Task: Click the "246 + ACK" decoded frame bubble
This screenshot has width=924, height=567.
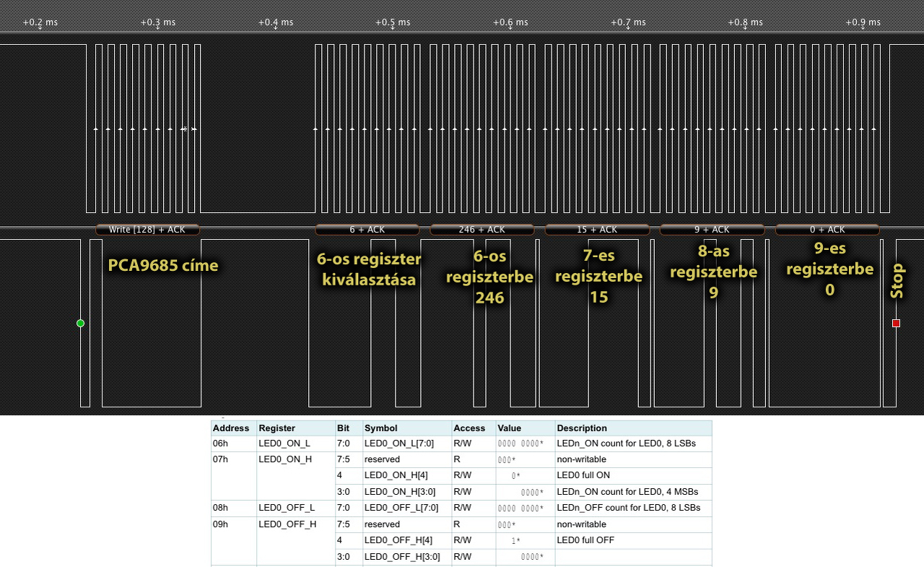Action: click(x=482, y=230)
